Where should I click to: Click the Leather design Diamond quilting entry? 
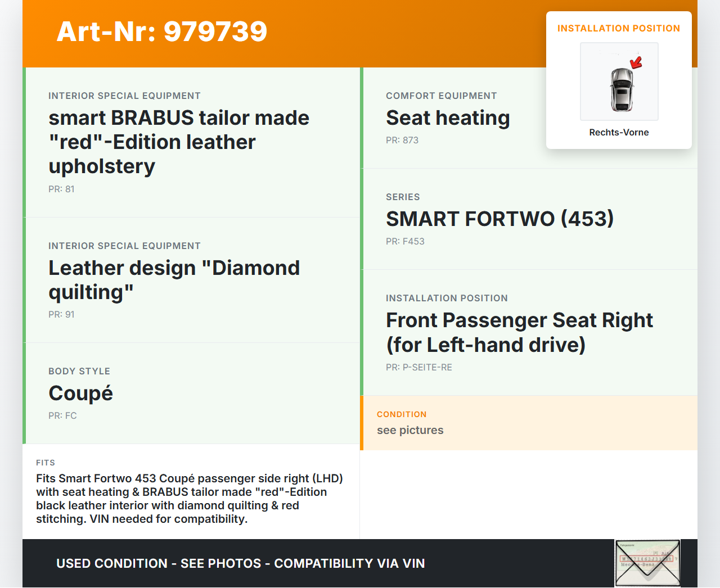click(191, 281)
